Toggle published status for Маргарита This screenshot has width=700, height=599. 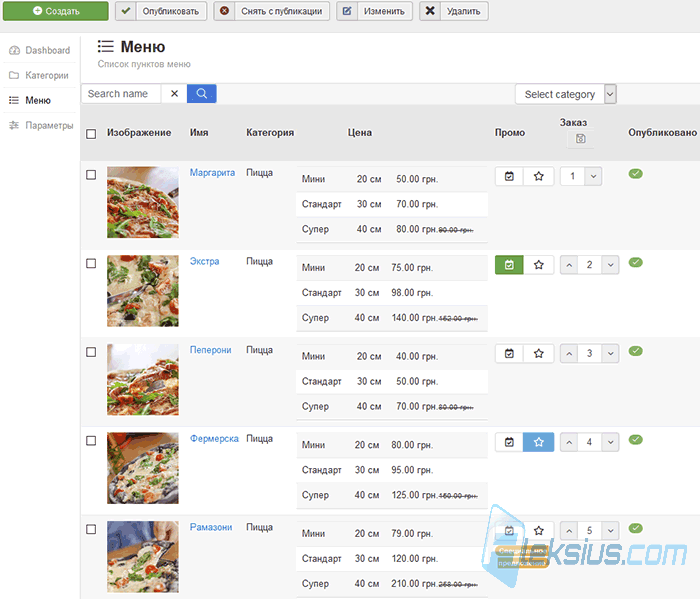(x=636, y=174)
